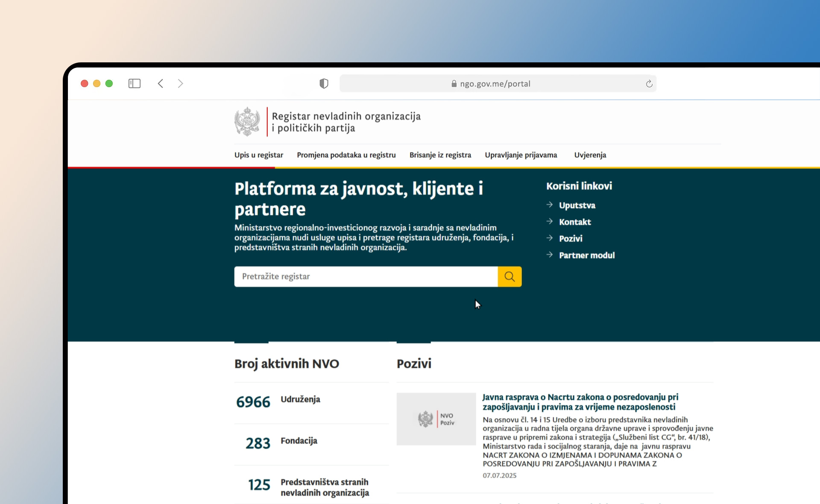Screen dimensions: 820x504
Task: Open the Uvjerenja menu item
Action: [x=590, y=155]
